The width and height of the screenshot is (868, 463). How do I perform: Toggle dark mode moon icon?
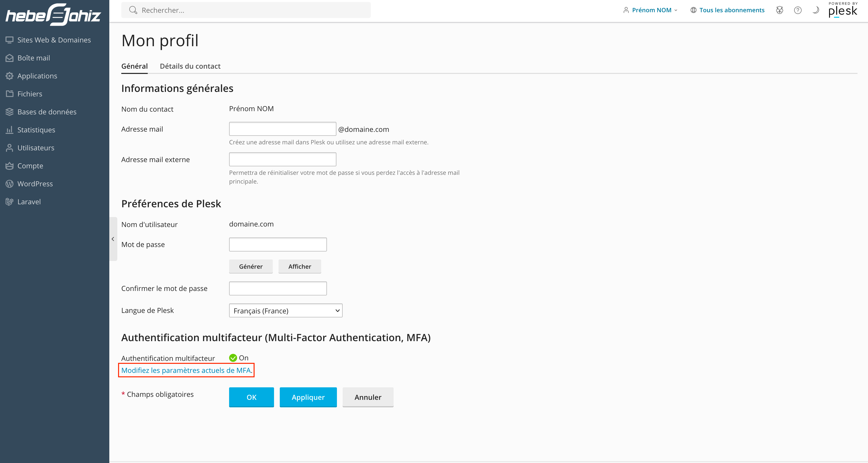816,10
